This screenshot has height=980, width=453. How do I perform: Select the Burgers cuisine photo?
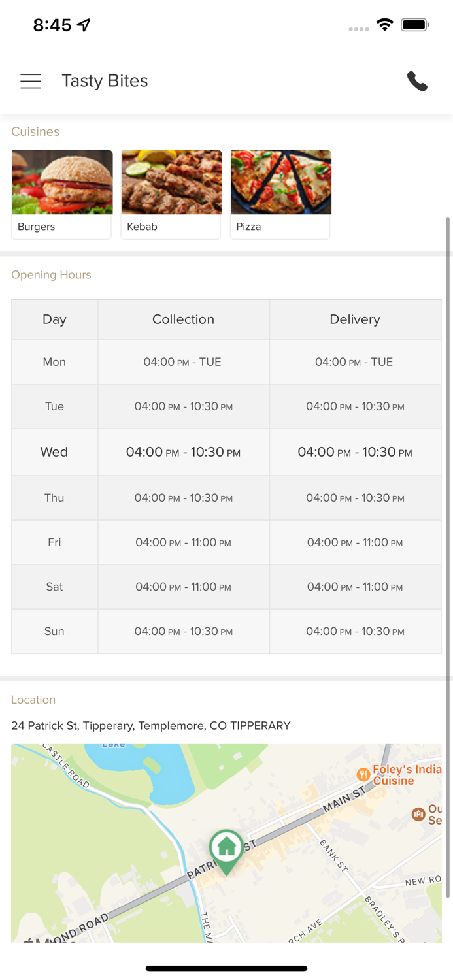62,182
